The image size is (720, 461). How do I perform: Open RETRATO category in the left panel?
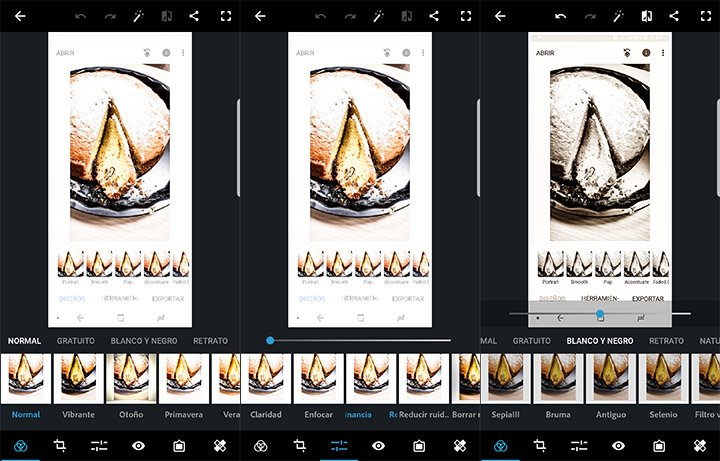[x=210, y=341]
